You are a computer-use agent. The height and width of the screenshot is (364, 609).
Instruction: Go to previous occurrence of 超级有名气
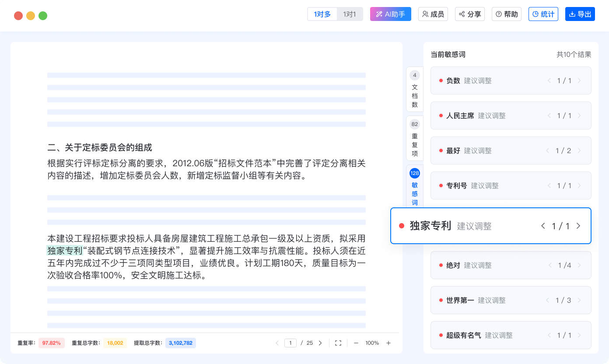(x=549, y=335)
